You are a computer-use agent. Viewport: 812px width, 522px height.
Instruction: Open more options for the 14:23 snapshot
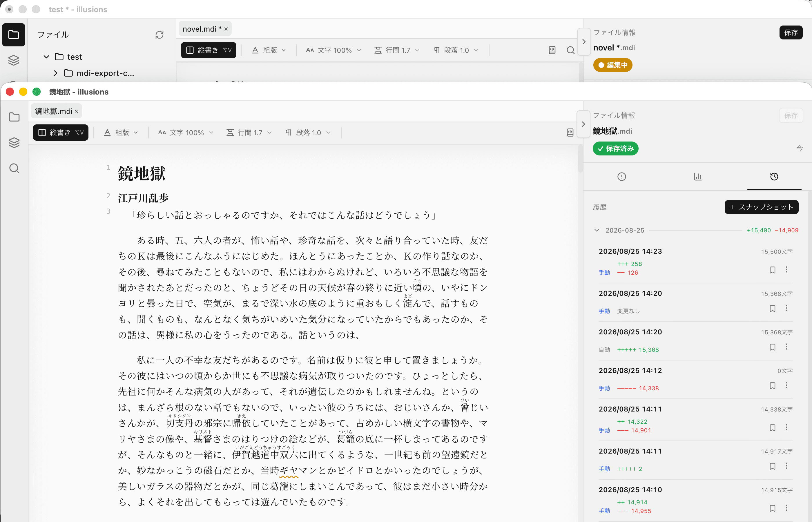point(786,270)
